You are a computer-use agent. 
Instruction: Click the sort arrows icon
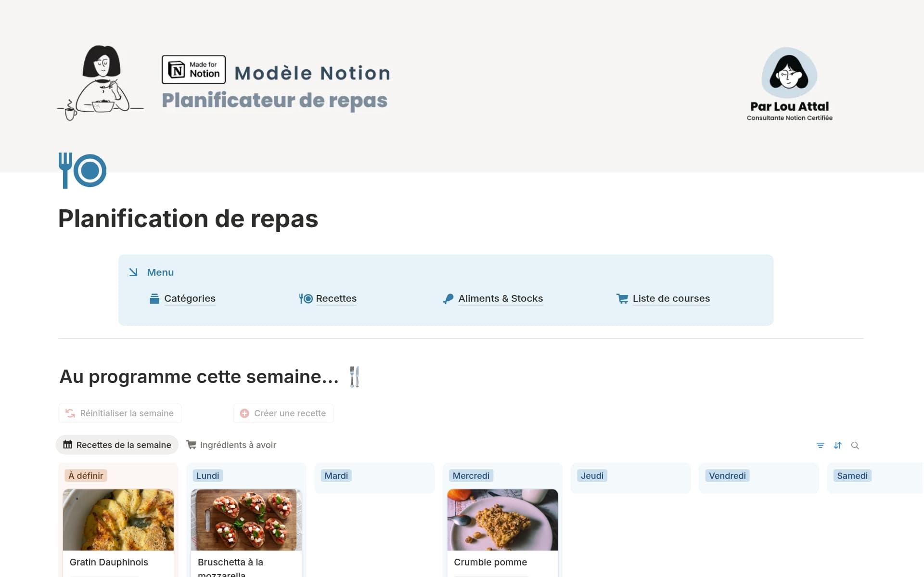837,446
